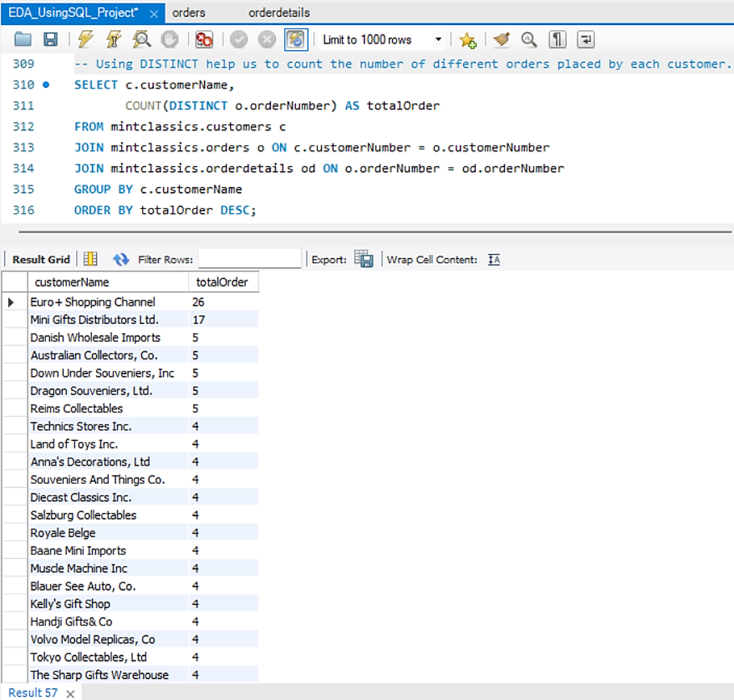The image size is (734, 700).
Task: Toggle the result grid view icon
Action: click(x=90, y=259)
